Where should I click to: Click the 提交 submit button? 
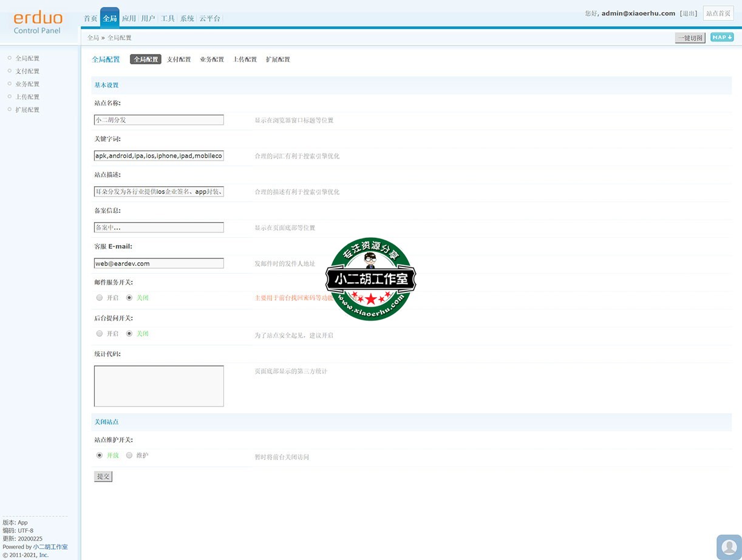coord(103,476)
